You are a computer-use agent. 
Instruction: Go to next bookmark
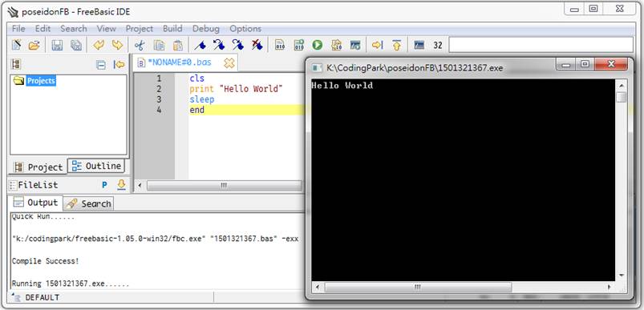click(238, 45)
